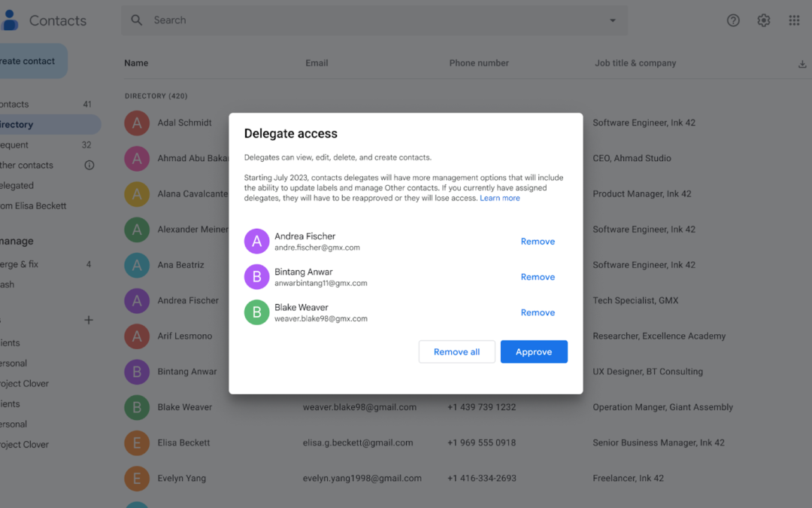Screen dimensions: 812x508
Task: Click Adal Schmidt's avatar in directory list
Action: tap(137, 123)
